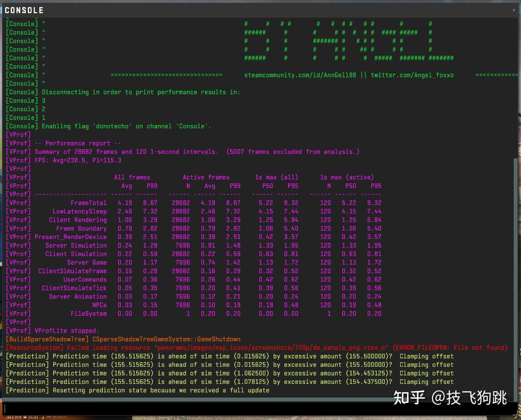Click the steamcommunity.com/id/AnnGell88 text
The image size is (521, 420).
click(x=300, y=75)
